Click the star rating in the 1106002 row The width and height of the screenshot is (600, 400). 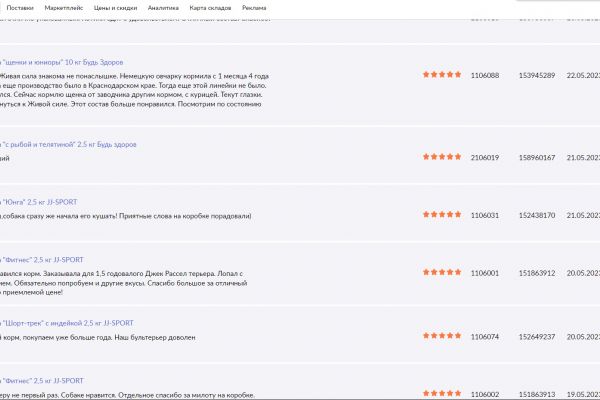442,393
